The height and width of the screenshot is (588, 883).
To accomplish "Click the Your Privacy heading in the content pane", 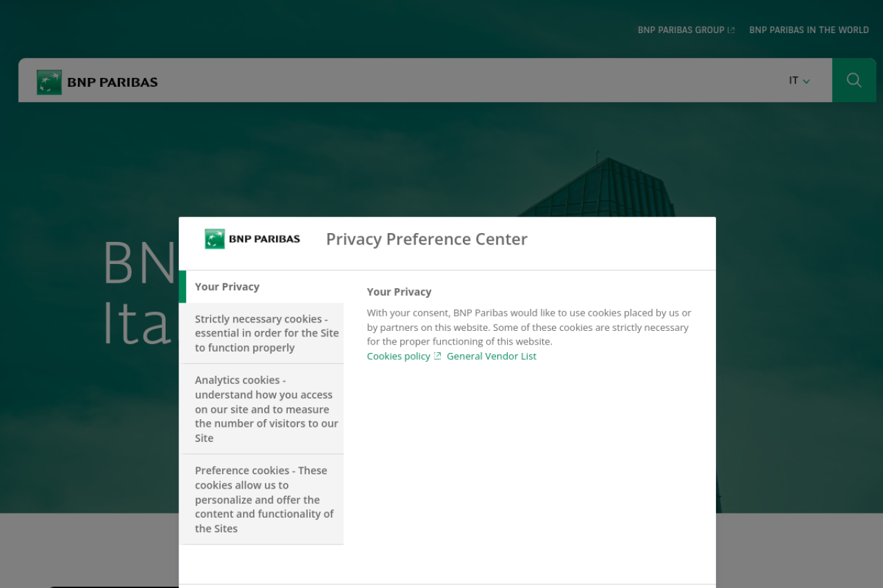I will coord(399,292).
